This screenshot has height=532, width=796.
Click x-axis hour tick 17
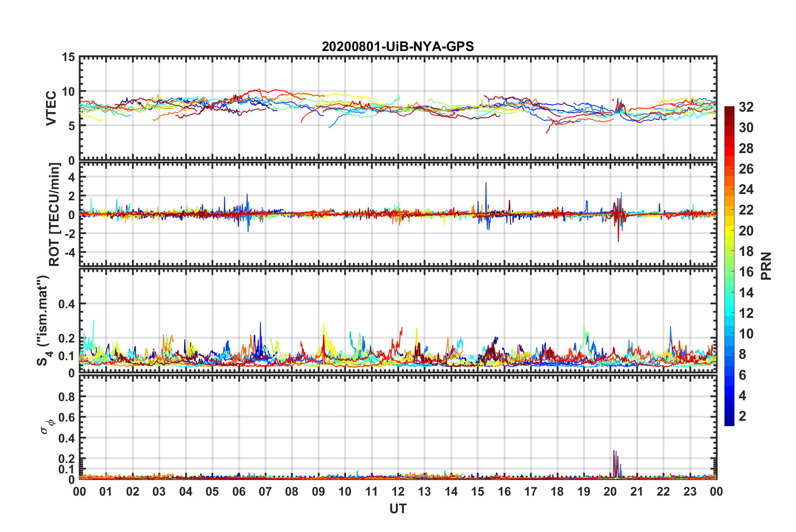[531, 491]
